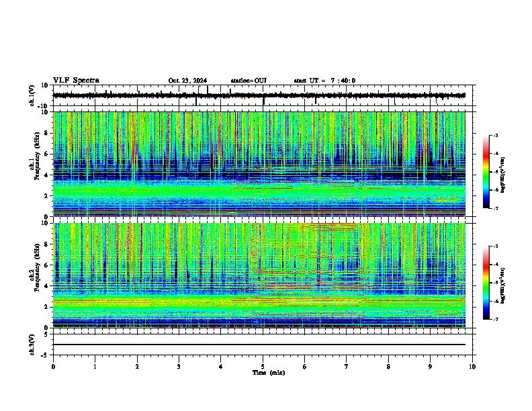Click the "10" tick on the time axis
This screenshot has width=532, height=411.
point(472,367)
